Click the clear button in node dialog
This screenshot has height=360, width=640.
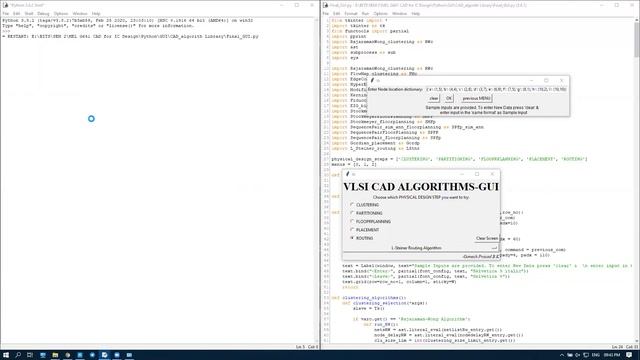[433, 98]
